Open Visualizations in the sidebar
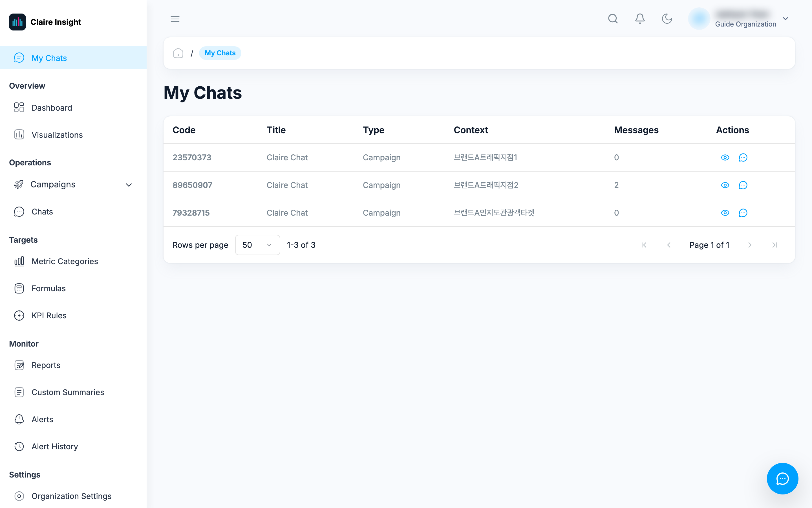This screenshot has height=508, width=812. [x=73, y=135]
